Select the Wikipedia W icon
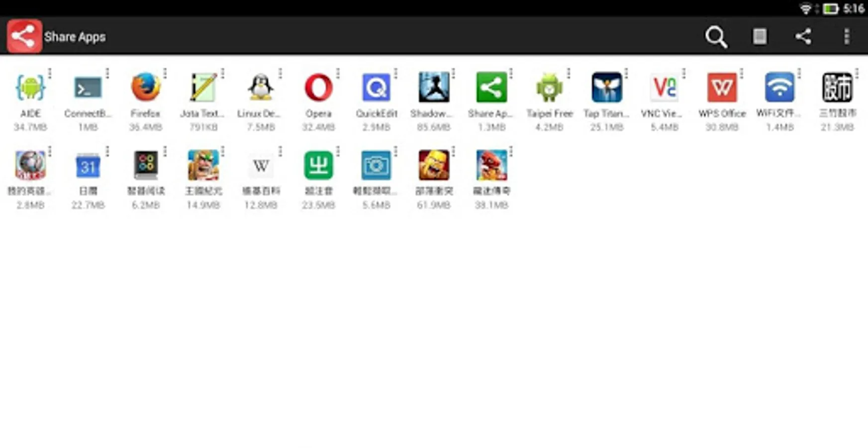868x448 pixels. click(261, 165)
